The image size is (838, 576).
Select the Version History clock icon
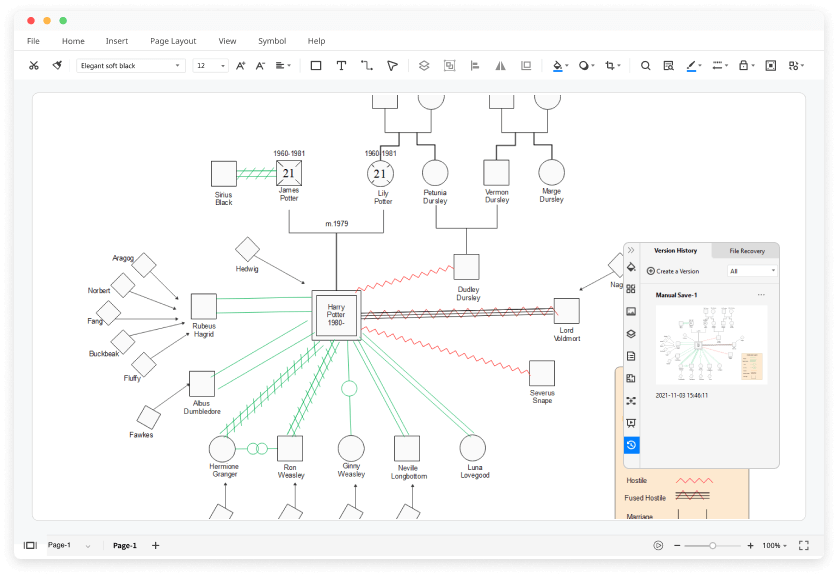pyautogui.click(x=631, y=445)
